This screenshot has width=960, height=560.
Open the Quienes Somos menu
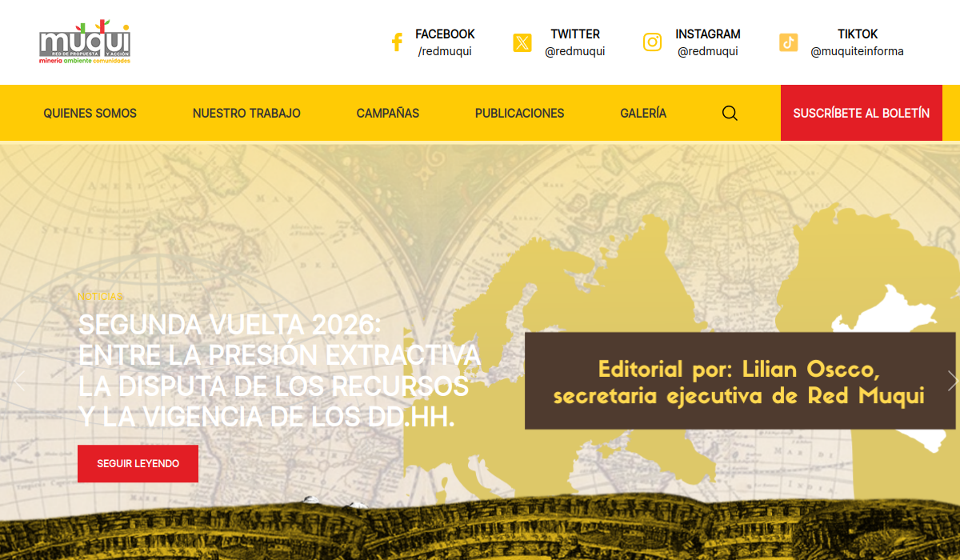pyautogui.click(x=90, y=114)
